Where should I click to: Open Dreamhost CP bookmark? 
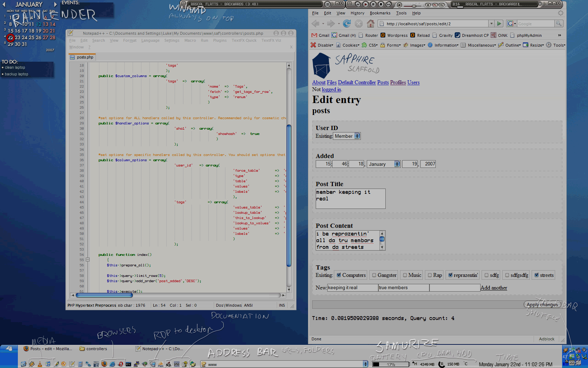[x=471, y=35]
